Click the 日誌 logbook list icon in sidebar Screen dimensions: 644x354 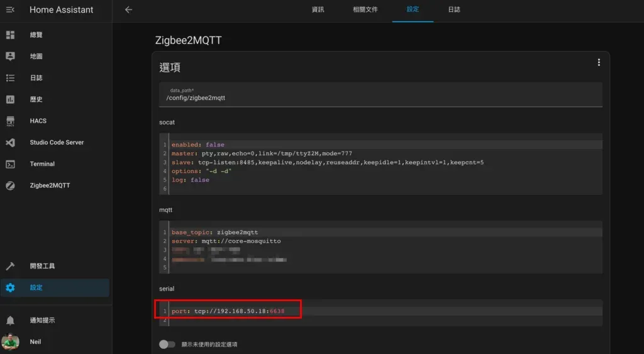pos(10,78)
